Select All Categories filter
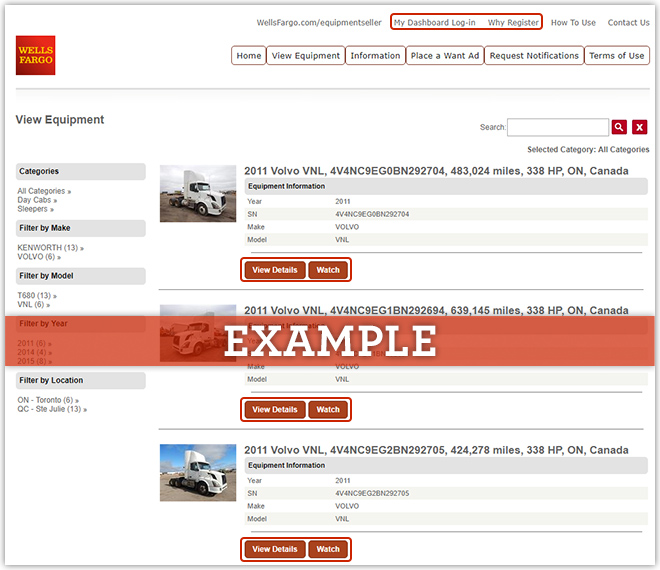Image resolution: width=660 pixels, height=570 pixels. (44, 191)
